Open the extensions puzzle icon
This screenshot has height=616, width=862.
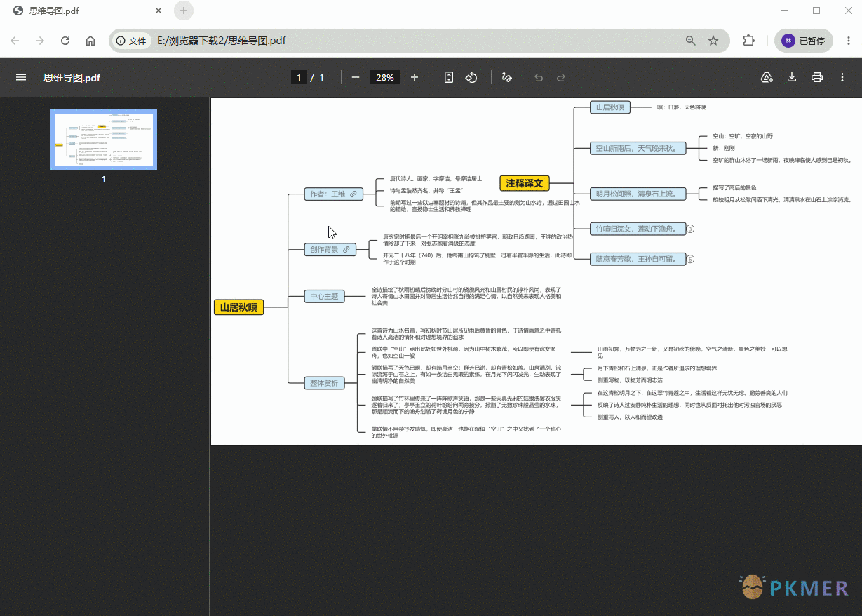tap(748, 41)
